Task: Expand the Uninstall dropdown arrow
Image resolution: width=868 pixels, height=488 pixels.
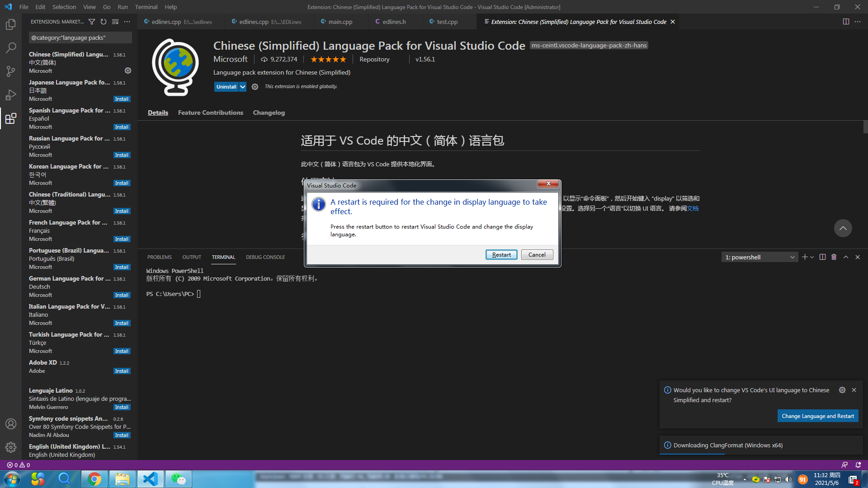Action: (243, 87)
